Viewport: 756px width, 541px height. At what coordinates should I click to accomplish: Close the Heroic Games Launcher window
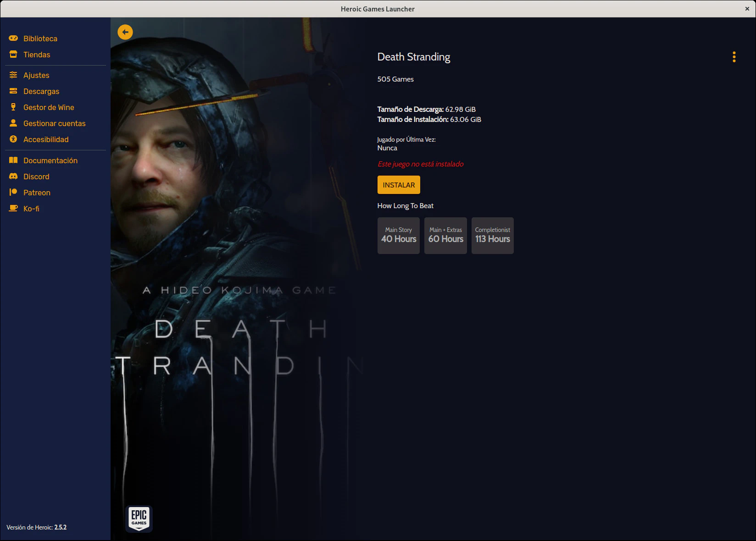tap(747, 9)
